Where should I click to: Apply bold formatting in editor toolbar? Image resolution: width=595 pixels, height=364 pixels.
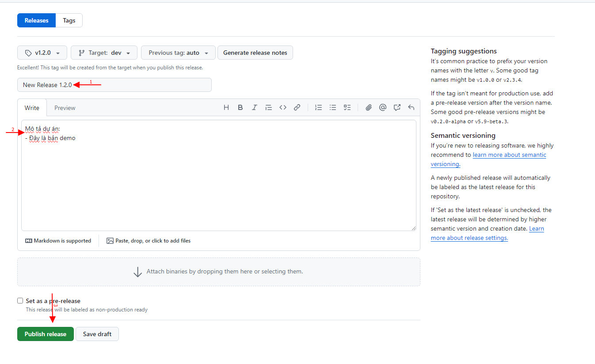(240, 107)
